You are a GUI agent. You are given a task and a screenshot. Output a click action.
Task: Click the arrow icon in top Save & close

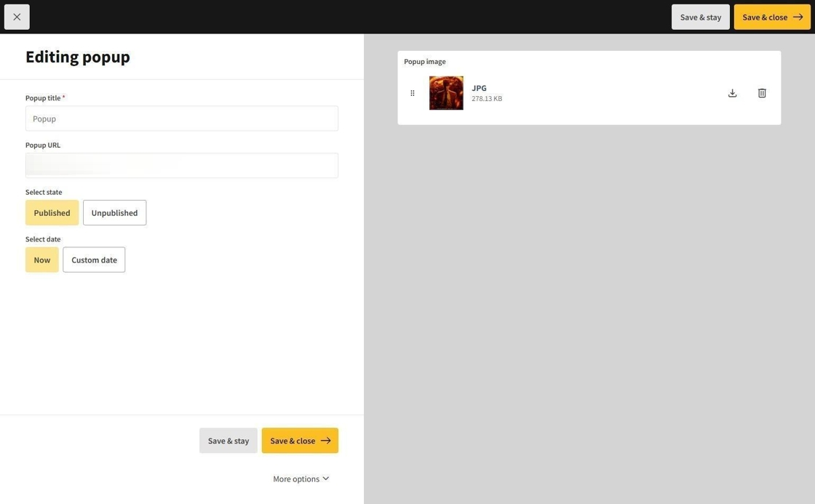(798, 17)
